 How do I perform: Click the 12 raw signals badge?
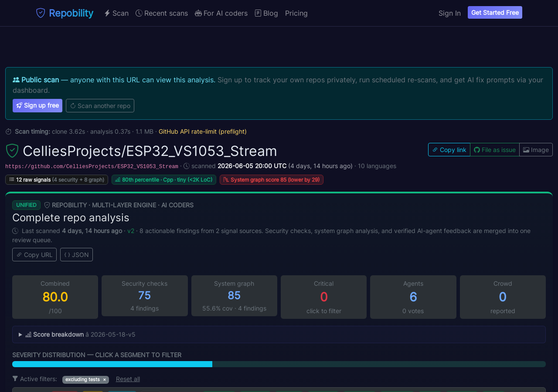(57, 179)
